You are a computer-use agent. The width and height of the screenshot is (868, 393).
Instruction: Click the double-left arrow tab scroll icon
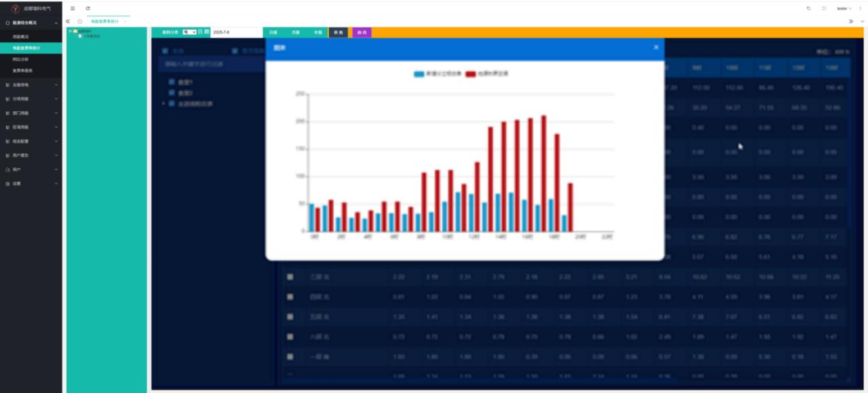[x=68, y=21]
